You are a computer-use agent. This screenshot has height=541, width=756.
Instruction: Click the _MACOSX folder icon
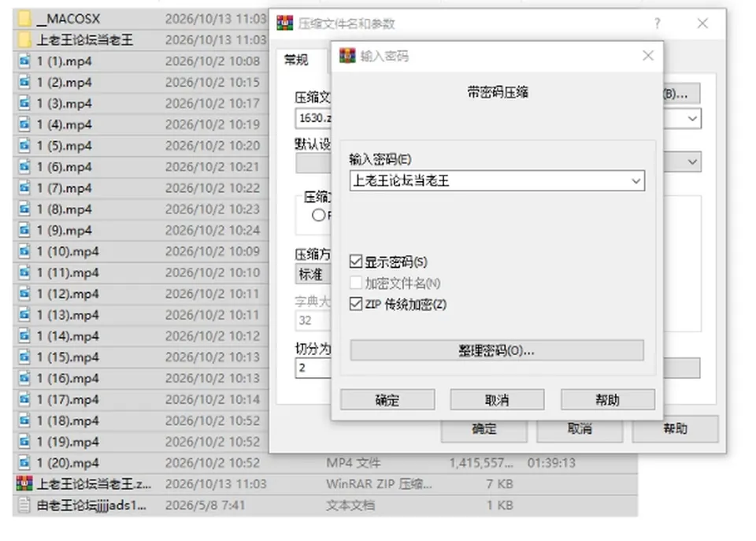tap(24, 19)
